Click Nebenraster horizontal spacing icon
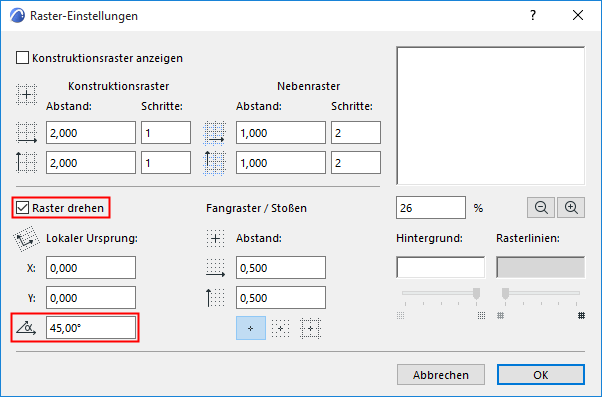Screen dimensions: 602x397 pyautogui.click(x=214, y=133)
